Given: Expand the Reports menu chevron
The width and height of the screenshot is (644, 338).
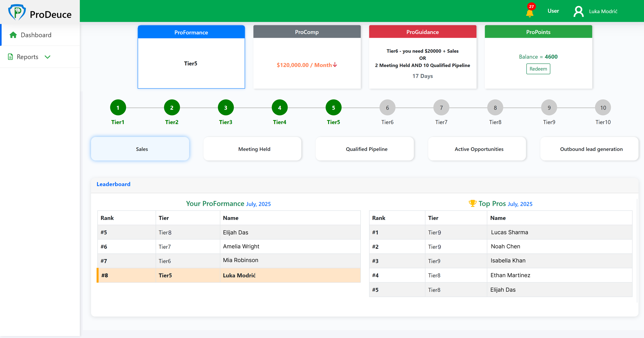Looking at the screenshot, I should [x=48, y=57].
